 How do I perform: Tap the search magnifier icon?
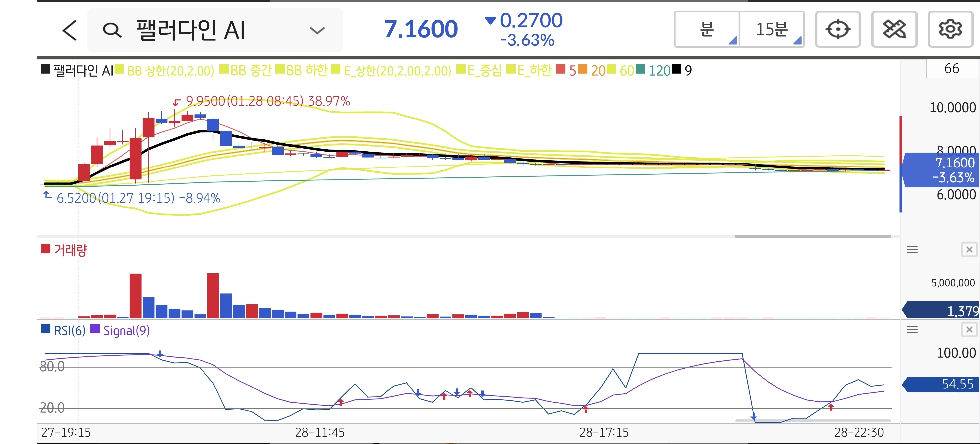pos(112,30)
